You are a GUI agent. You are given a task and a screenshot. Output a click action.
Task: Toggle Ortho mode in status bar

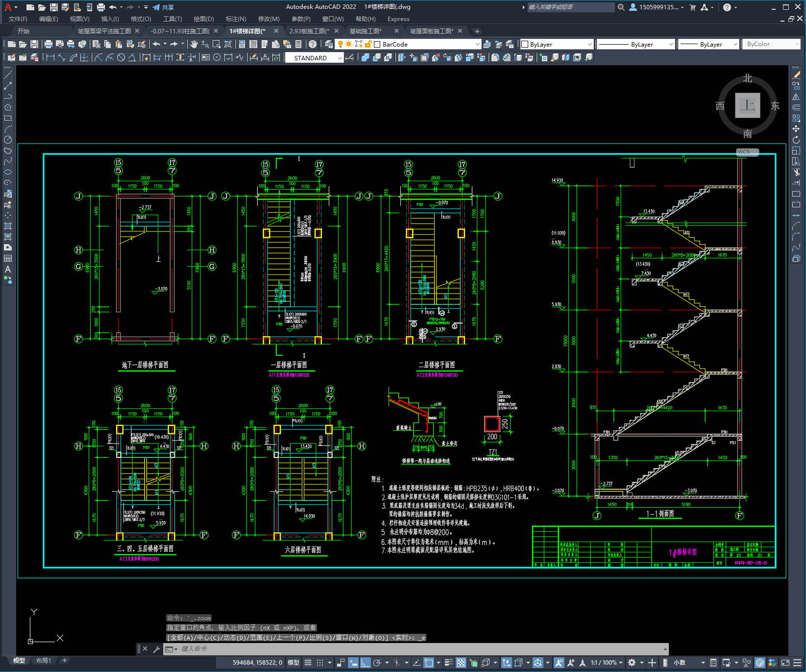pyautogui.click(x=366, y=663)
